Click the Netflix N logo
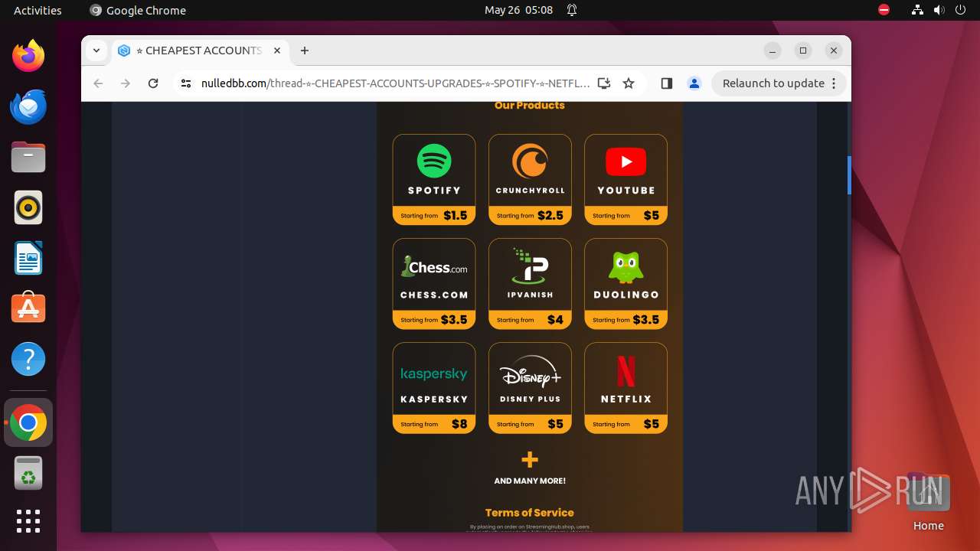Screen dimensions: 980x551 point(626,371)
